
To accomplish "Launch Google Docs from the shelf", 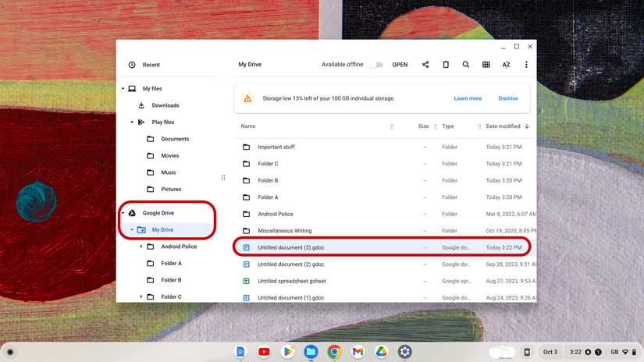I will 240,352.
